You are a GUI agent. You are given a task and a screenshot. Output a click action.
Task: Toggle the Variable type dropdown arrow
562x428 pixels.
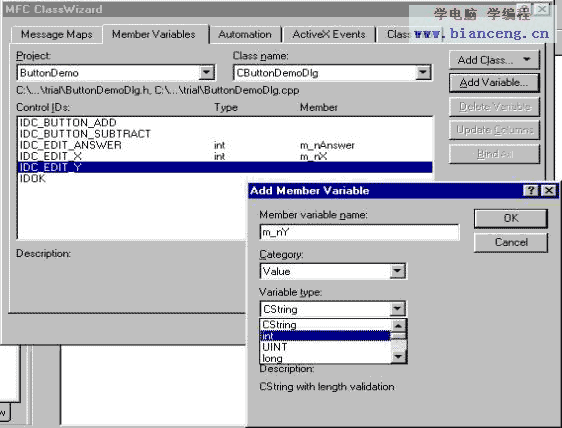(x=397, y=309)
